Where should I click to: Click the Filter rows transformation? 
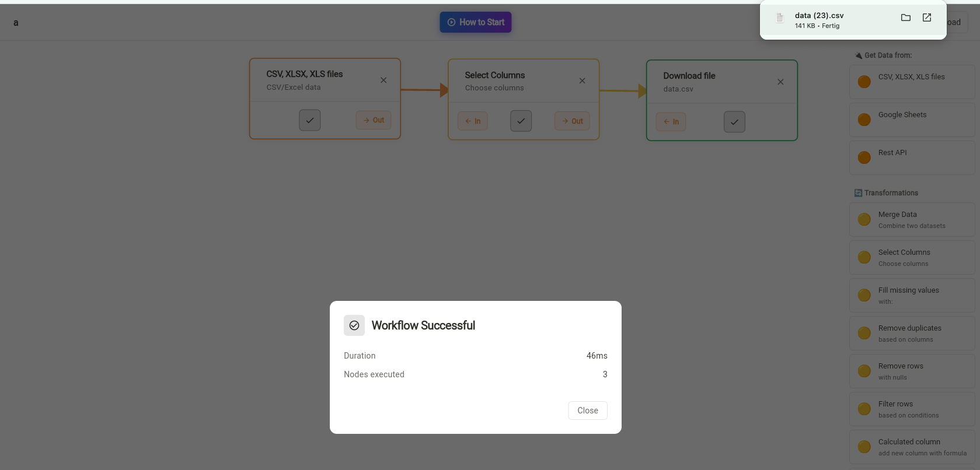point(911,409)
